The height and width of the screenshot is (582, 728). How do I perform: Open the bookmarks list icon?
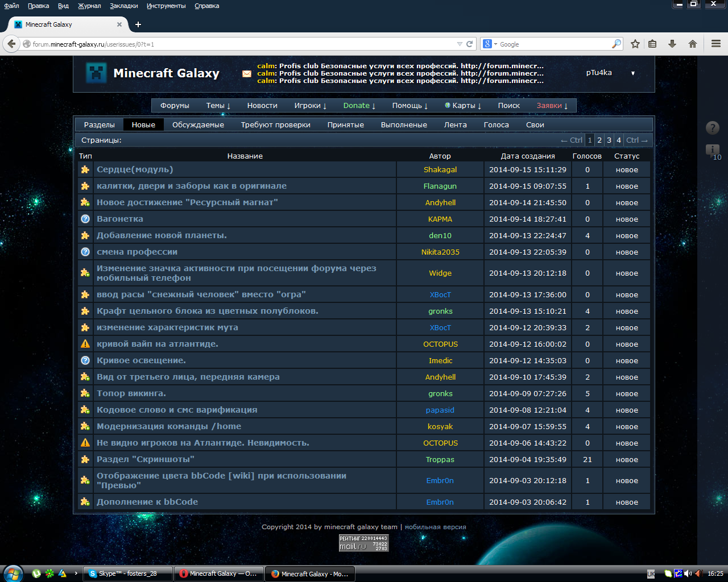pyautogui.click(x=652, y=44)
